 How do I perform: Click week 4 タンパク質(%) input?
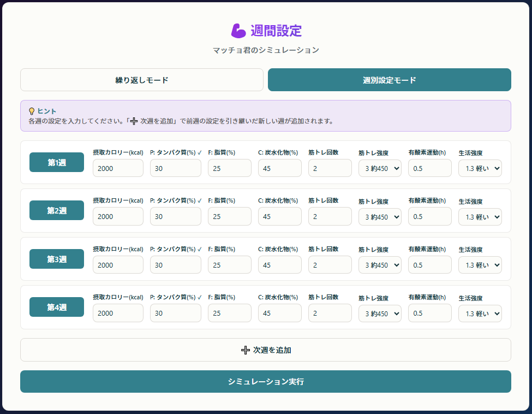click(x=176, y=313)
